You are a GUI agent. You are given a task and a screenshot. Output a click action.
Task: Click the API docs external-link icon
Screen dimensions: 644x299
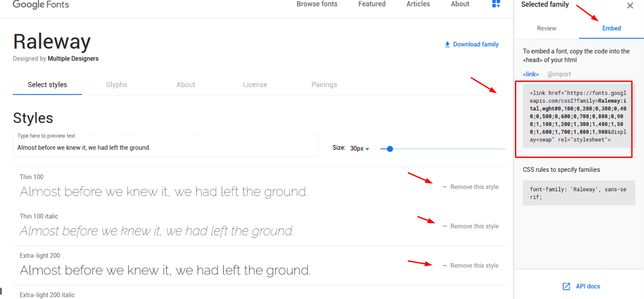click(x=566, y=286)
